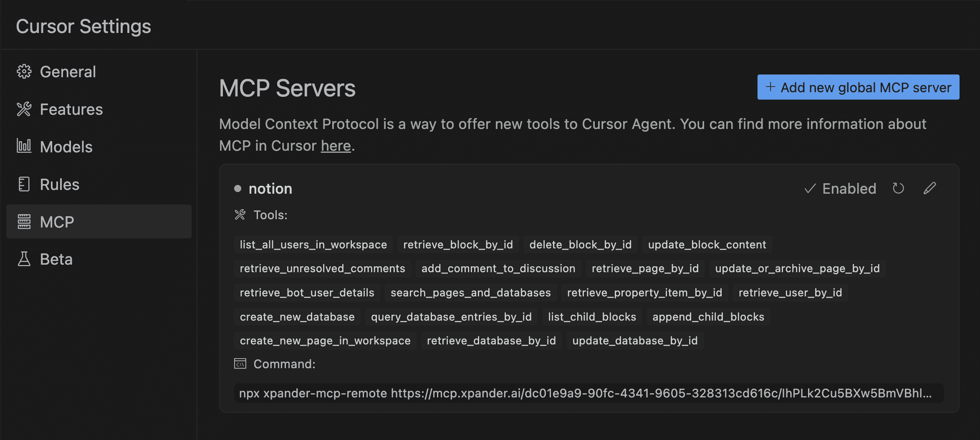The height and width of the screenshot is (440, 980).
Task: Refresh the notion MCP server
Action: pos(898,189)
